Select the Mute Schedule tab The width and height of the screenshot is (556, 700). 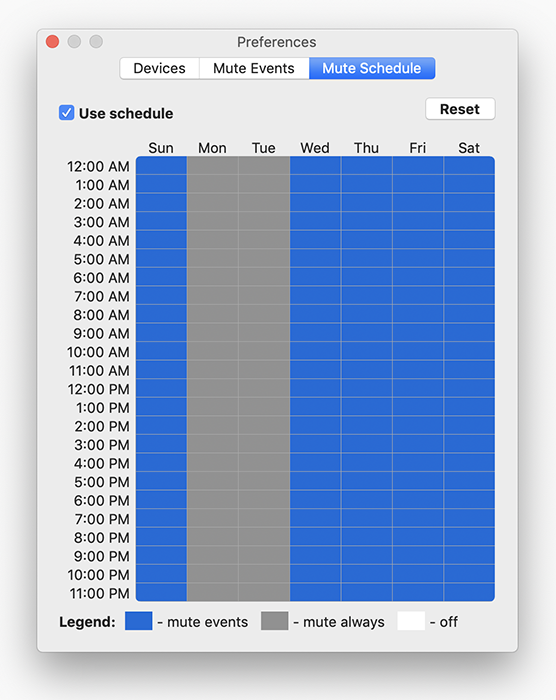[372, 68]
